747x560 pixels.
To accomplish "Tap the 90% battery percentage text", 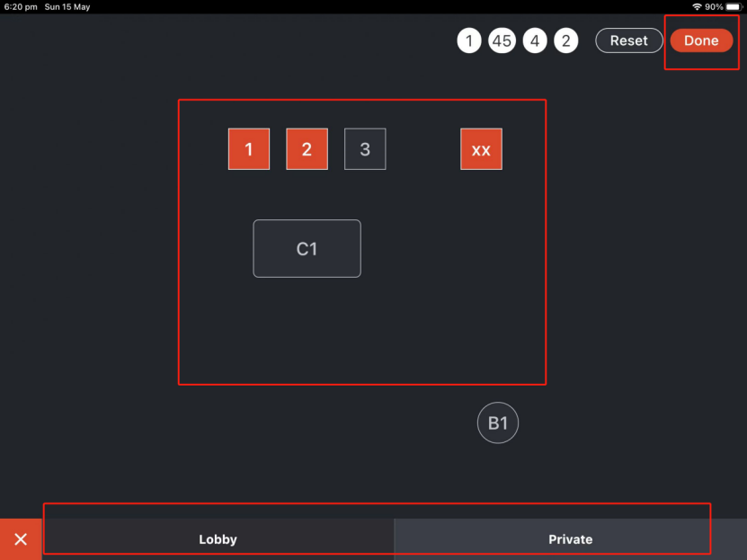I will click(x=714, y=6).
